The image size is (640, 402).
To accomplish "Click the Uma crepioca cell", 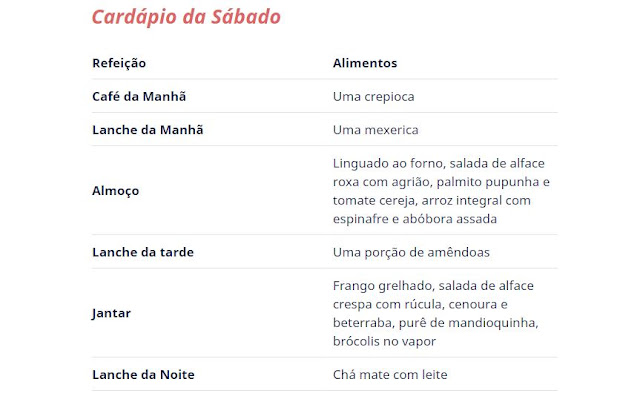I will [373, 97].
